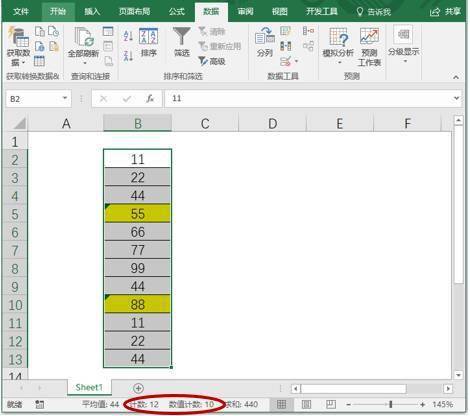
Task: Switch to the 文件 (File) tab
Action: [x=21, y=12]
